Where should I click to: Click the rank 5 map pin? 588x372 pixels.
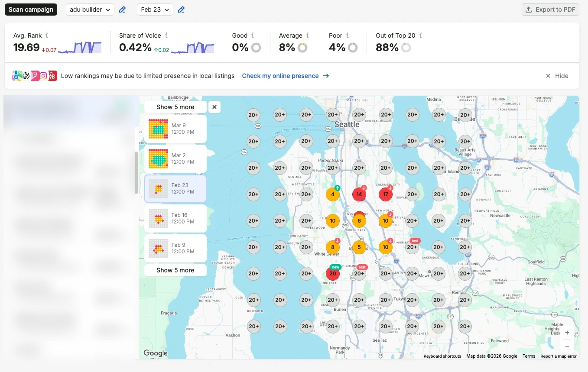[359, 247]
